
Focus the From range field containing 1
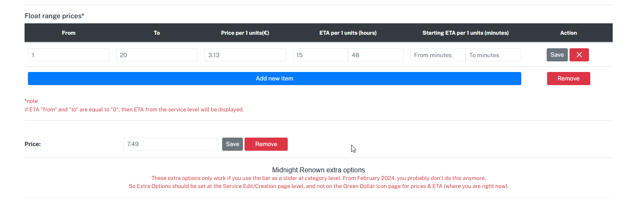[69, 55]
